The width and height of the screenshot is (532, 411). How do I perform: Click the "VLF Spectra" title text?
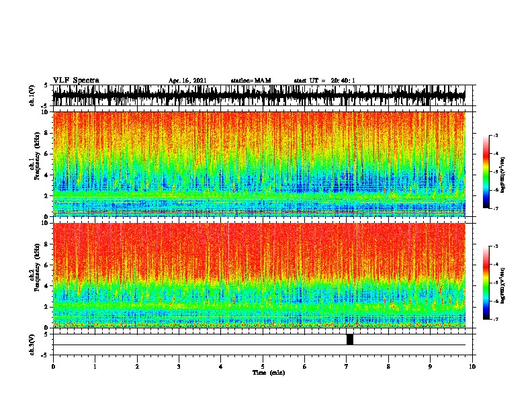click(x=76, y=81)
